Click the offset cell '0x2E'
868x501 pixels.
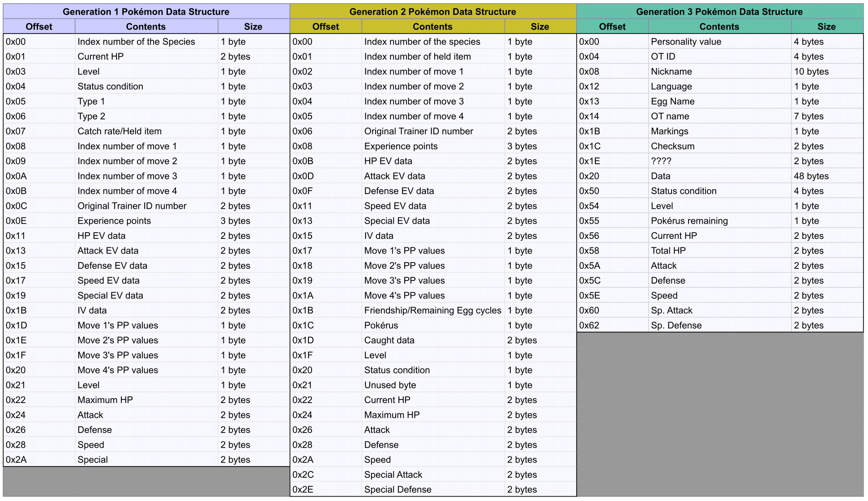click(x=326, y=489)
